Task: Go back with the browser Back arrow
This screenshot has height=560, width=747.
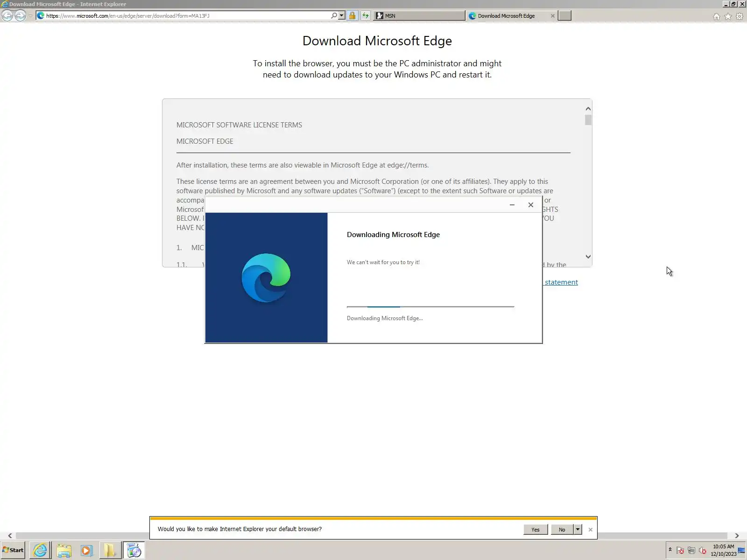Action: coord(7,15)
